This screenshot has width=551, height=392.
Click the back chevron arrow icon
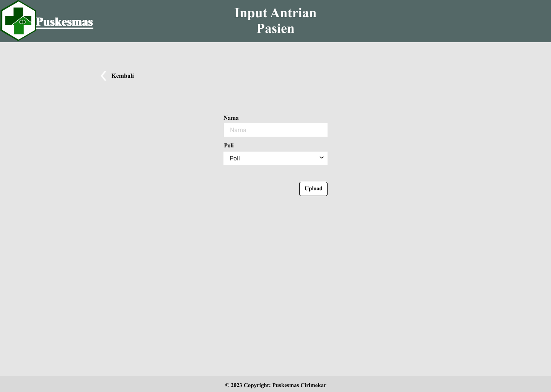point(103,76)
